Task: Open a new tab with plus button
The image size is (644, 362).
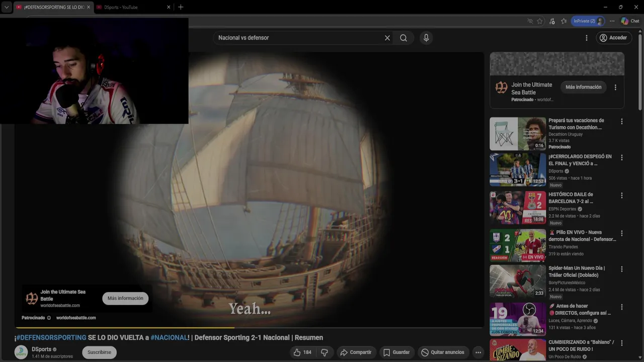Action: 181,7
